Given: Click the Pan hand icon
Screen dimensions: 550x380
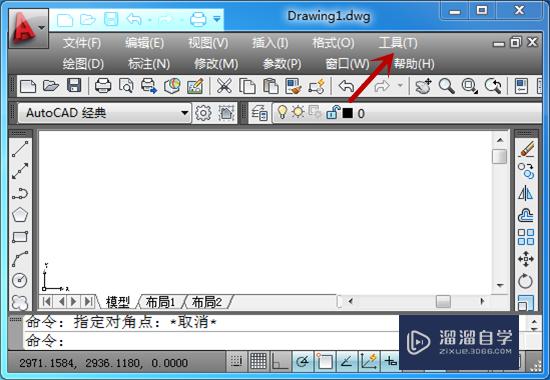Looking at the screenshot, I should pyautogui.click(x=423, y=86).
